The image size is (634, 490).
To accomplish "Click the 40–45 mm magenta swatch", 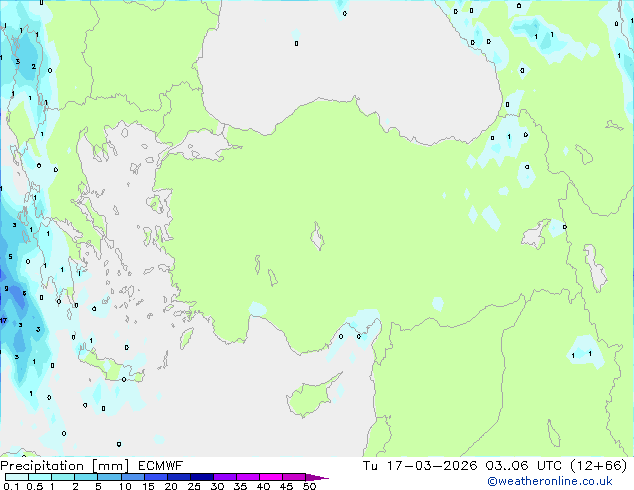I will (271, 477).
